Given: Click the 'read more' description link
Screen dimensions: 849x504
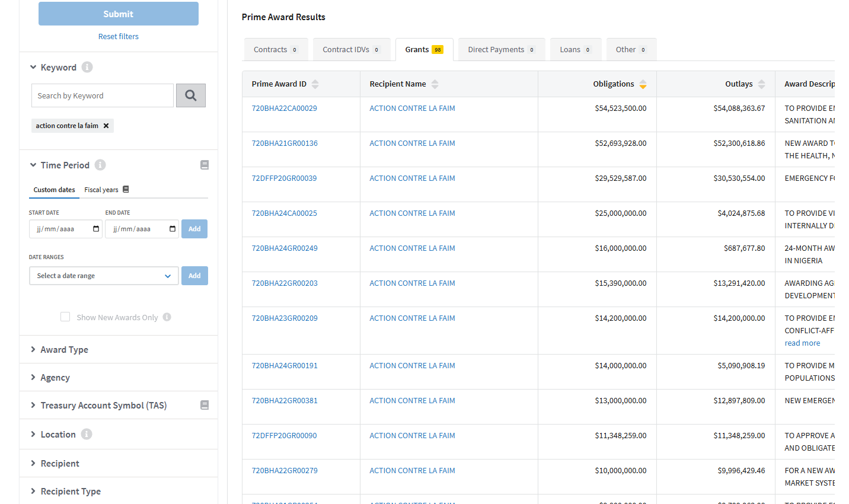Looking at the screenshot, I should click(803, 343).
